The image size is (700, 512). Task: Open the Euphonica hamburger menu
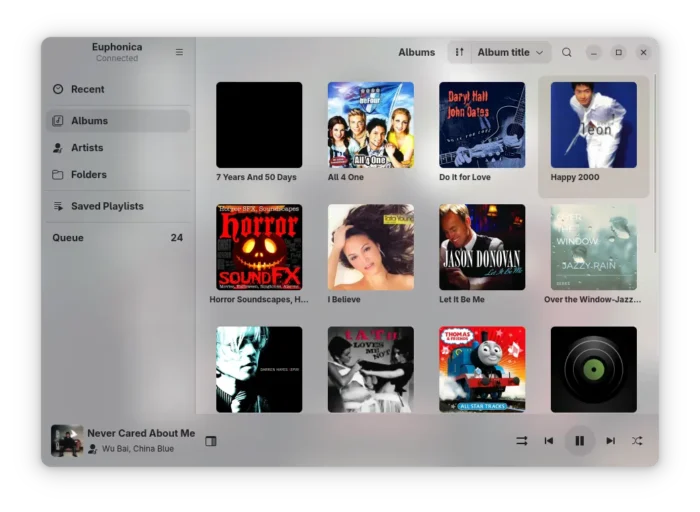tap(179, 52)
